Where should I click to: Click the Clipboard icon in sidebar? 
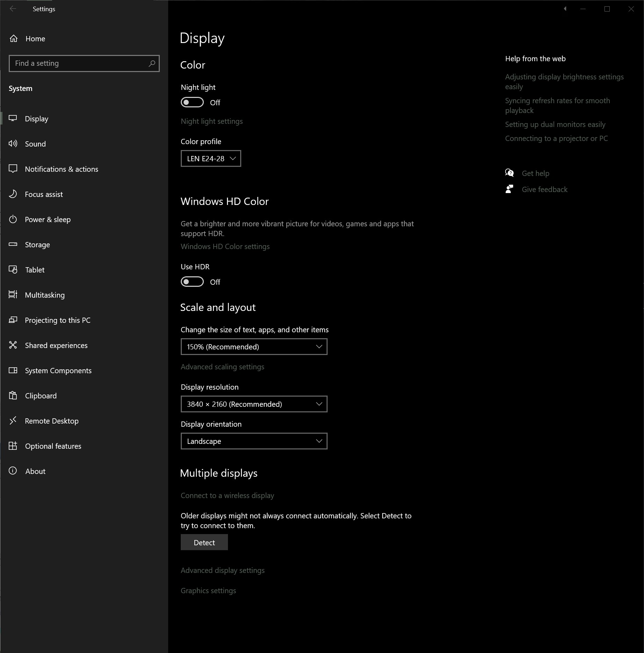tap(13, 395)
